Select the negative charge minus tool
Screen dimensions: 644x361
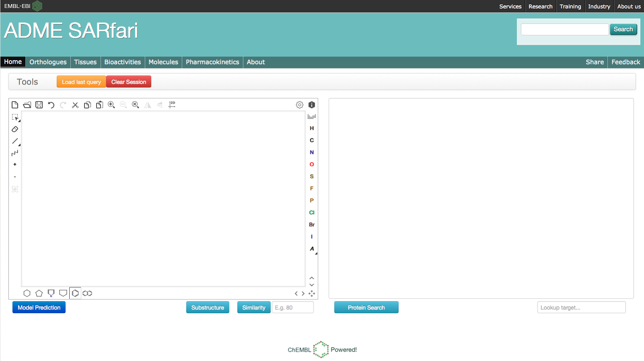coord(15,177)
